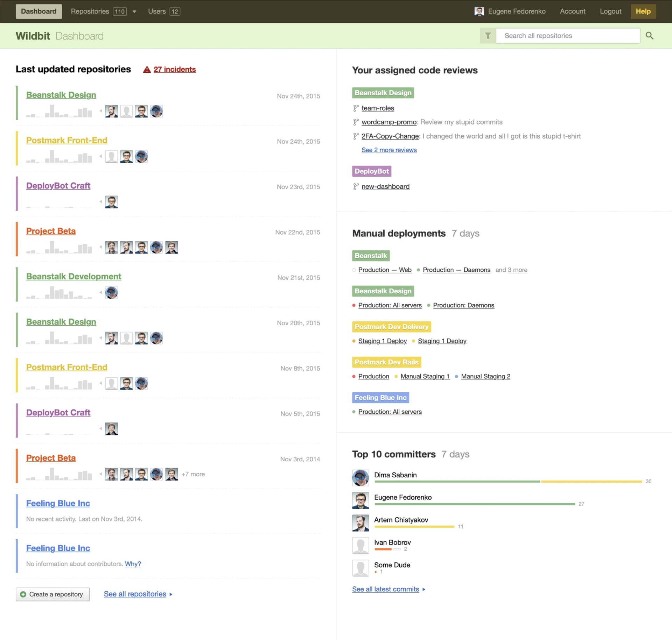This screenshot has width=672, height=640.
Task: Open the 27 incidents link
Action: [x=175, y=70]
